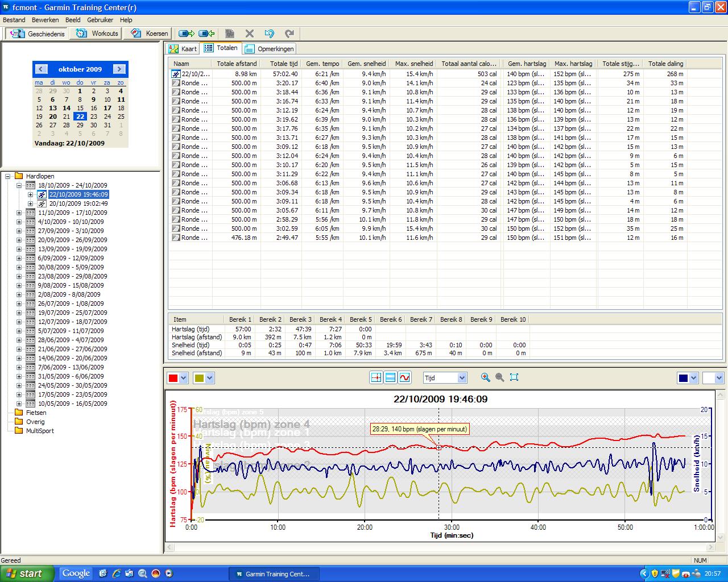
Task: Click the grayed-out properties icon before the X
Action: tap(230, 34)
